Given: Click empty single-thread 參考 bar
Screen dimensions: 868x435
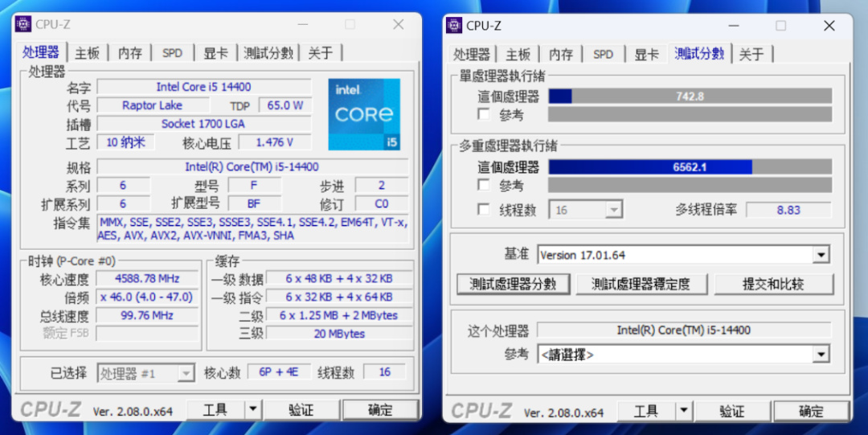Looking at the screenshot, I should click(690, 114).
